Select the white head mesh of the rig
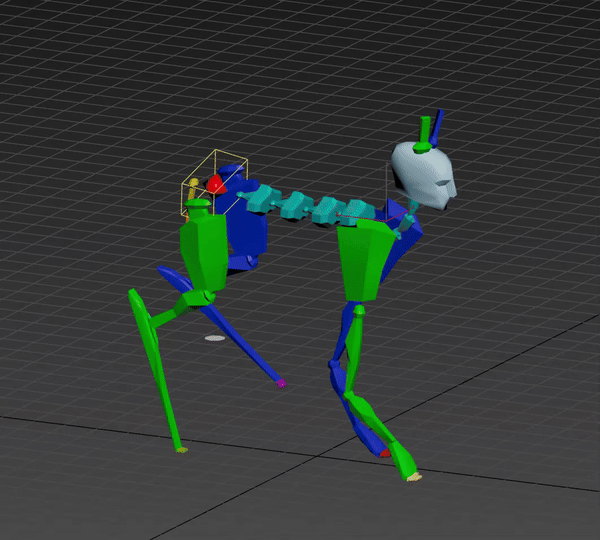 coord(423,176)
